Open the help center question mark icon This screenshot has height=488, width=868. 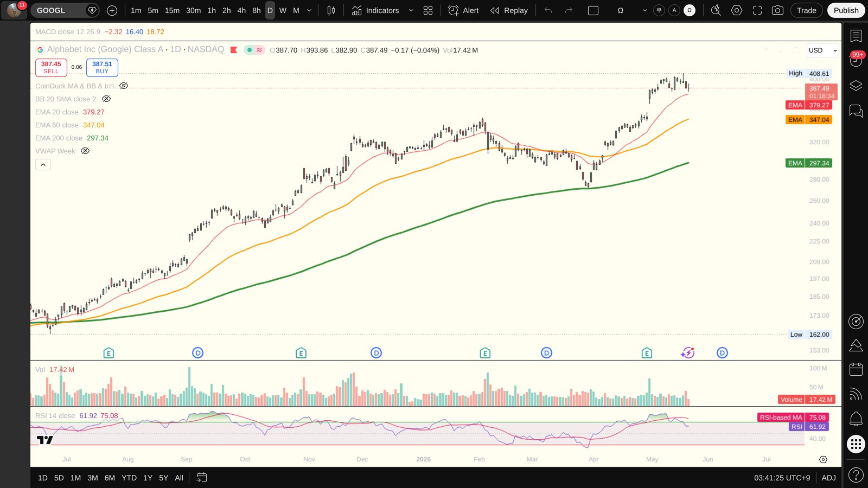[x=856, y=476]
